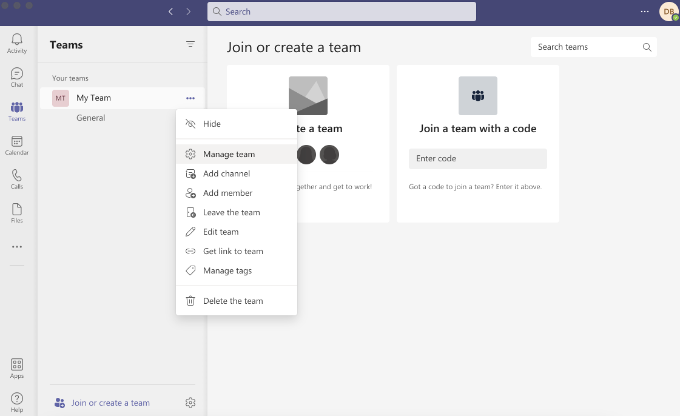The image size is (680, 416).
Task: Select Manage tags entry
Action: point(236,271)
